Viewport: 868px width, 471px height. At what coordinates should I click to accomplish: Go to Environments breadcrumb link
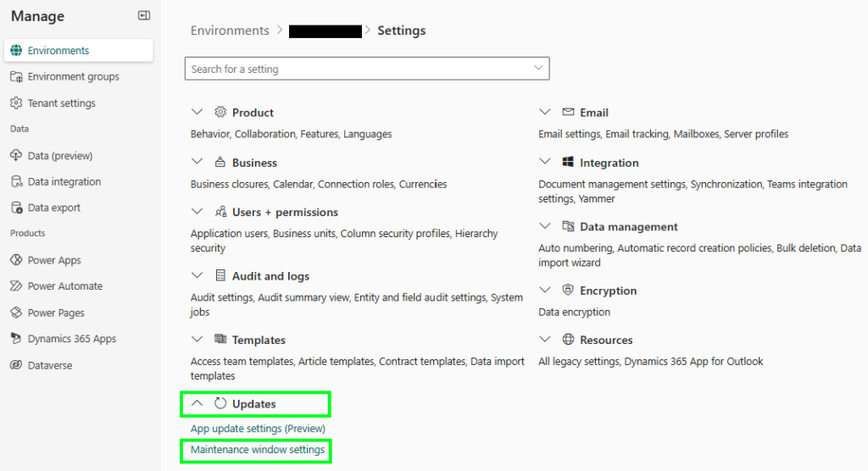click(x=230, y=30)
